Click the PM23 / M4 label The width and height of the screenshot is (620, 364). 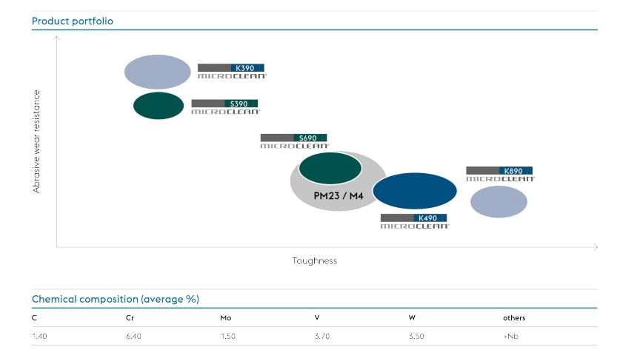[338, 196]
